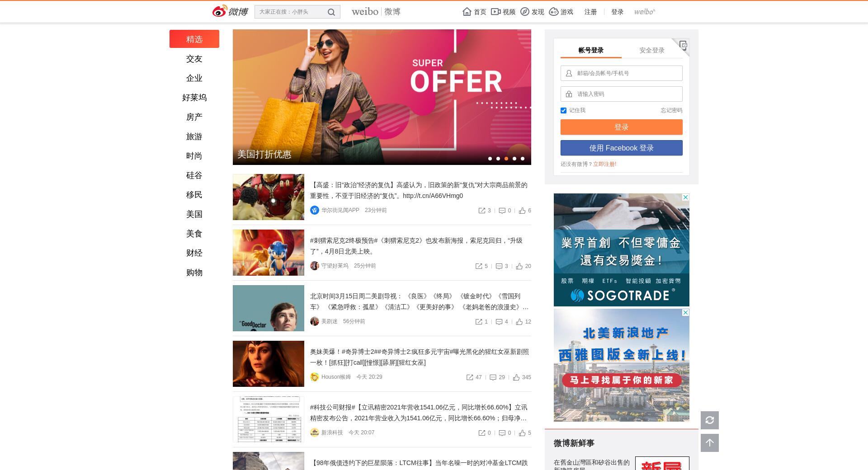Close the SOGOTRADE advertisement
This screenshot has width=868, height=470.
(x=685, y=197)
